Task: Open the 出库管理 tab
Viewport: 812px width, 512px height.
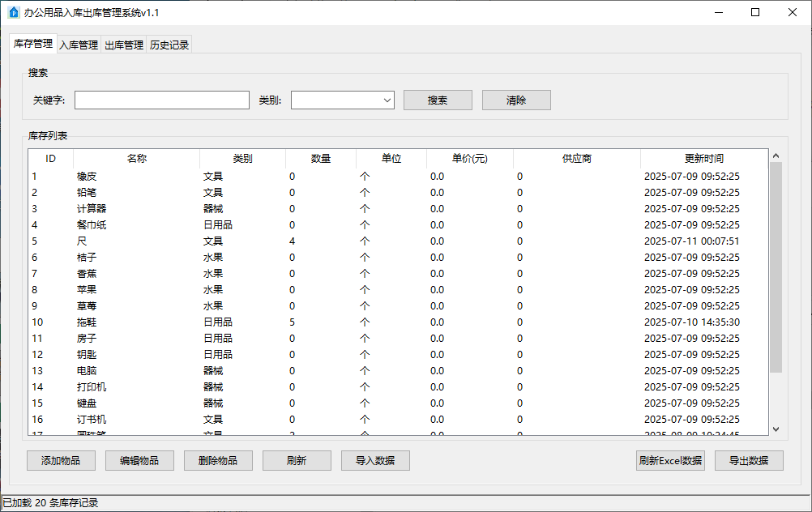Action: (124, 45)
